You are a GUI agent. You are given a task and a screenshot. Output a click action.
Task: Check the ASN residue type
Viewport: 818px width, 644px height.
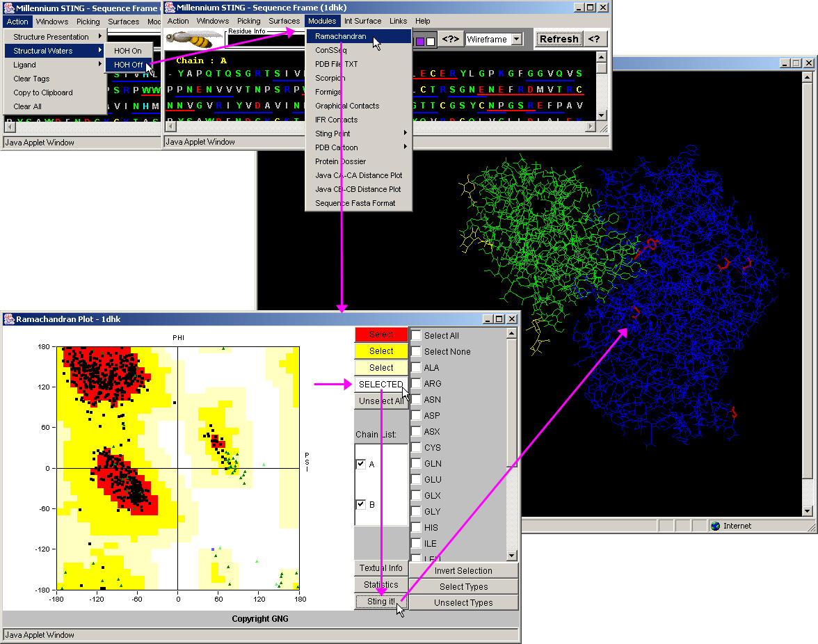pyautogui.click(x=416, y=399)
